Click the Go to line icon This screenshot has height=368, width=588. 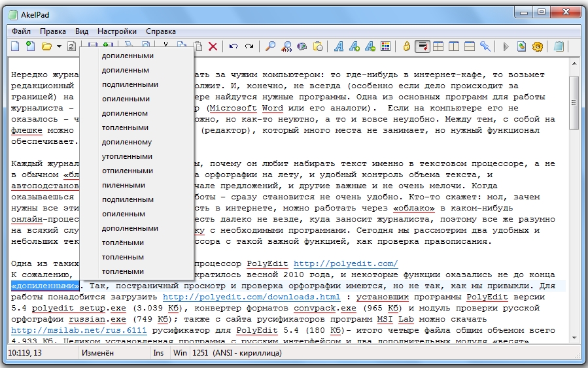[302, 46]
